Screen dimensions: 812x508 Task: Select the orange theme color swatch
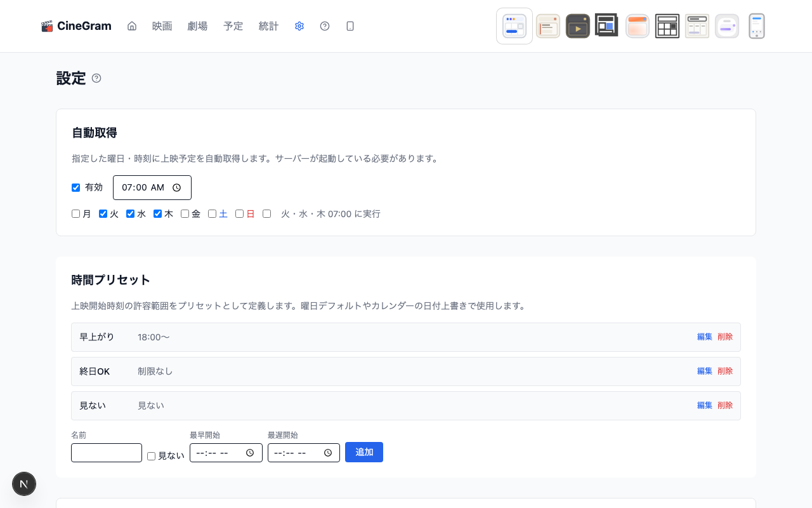637,25
